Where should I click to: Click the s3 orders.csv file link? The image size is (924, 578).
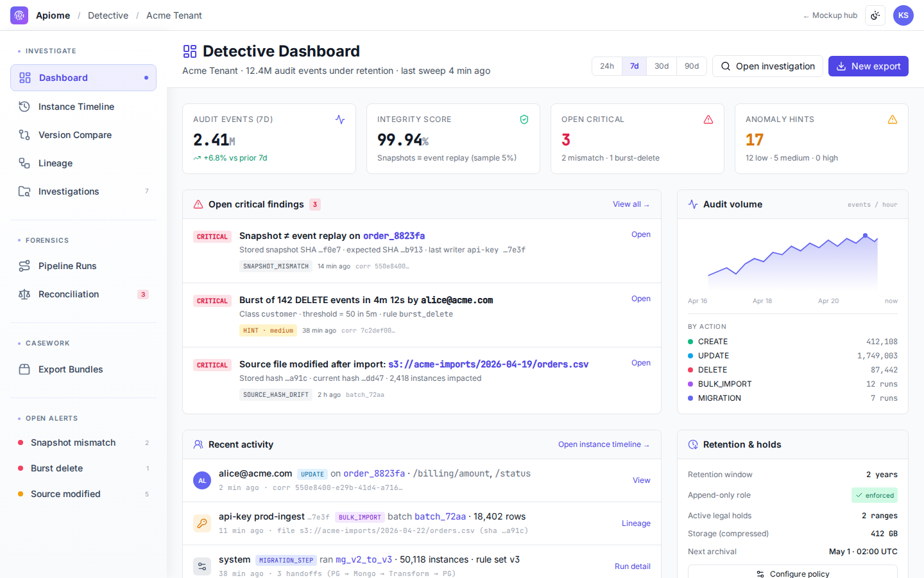(x=488, y=364)
